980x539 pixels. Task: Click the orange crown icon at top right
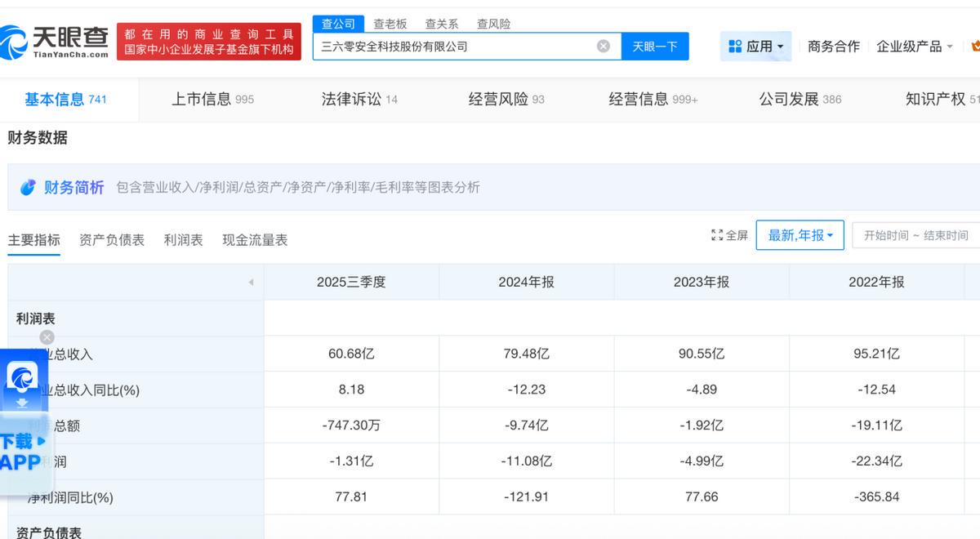pyautogui.click(x=975, y=47)
